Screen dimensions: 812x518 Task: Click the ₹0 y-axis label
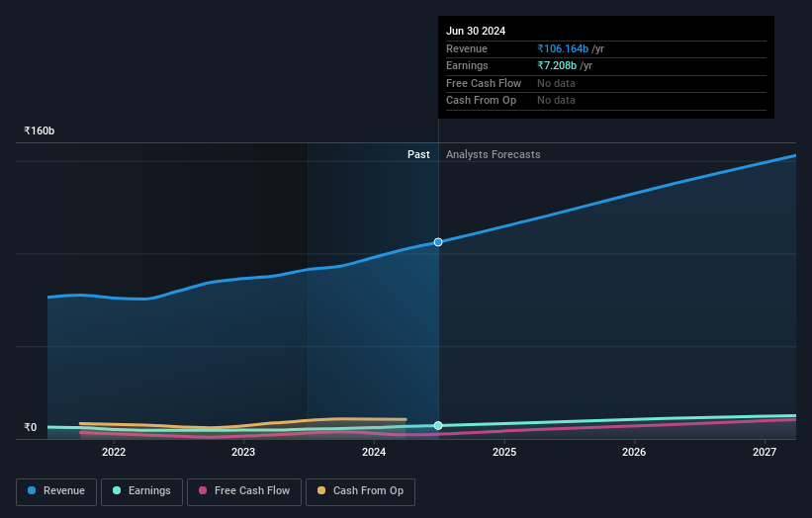tap(31, 427)
